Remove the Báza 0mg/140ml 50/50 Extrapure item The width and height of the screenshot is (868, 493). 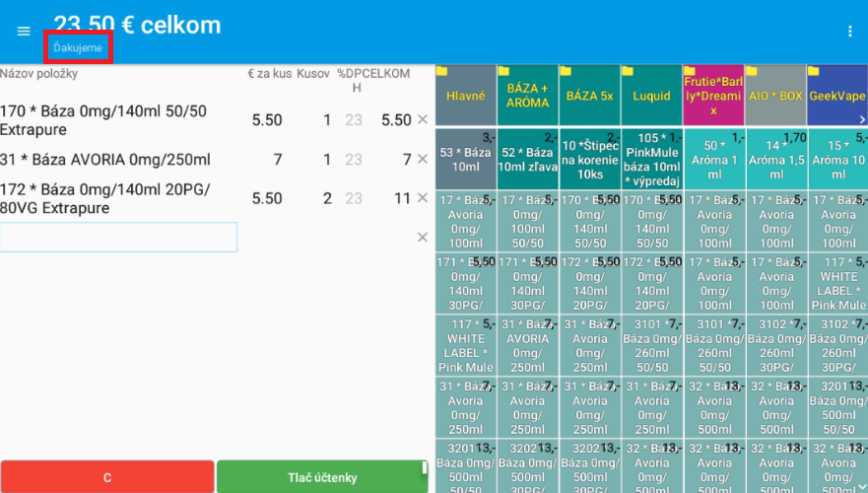[x=423, y=119]
